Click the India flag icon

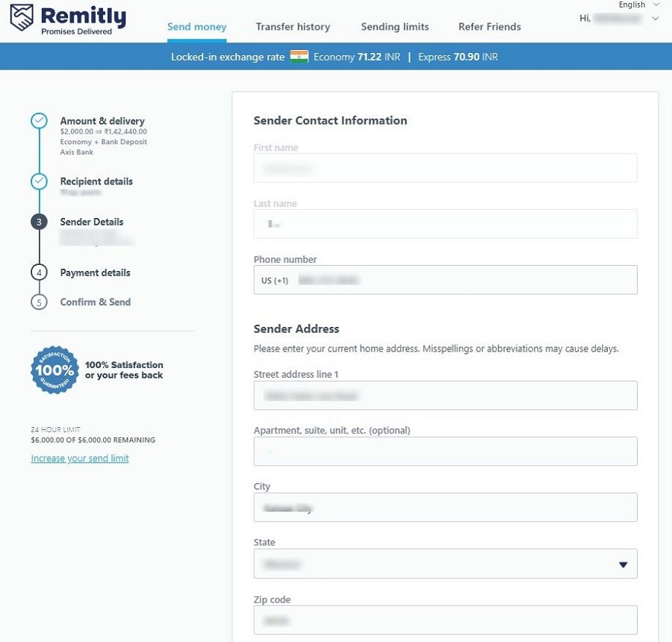pos(299,57)
